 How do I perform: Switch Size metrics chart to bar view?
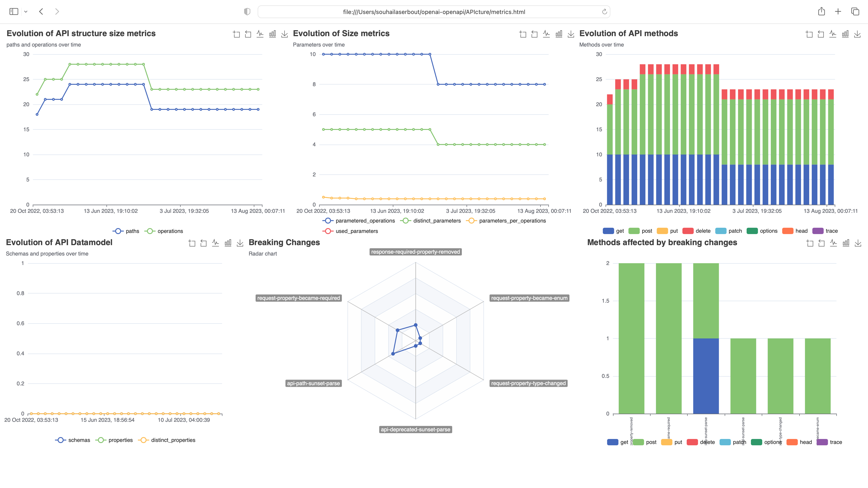pyautogui.click(x=559, y=34)
